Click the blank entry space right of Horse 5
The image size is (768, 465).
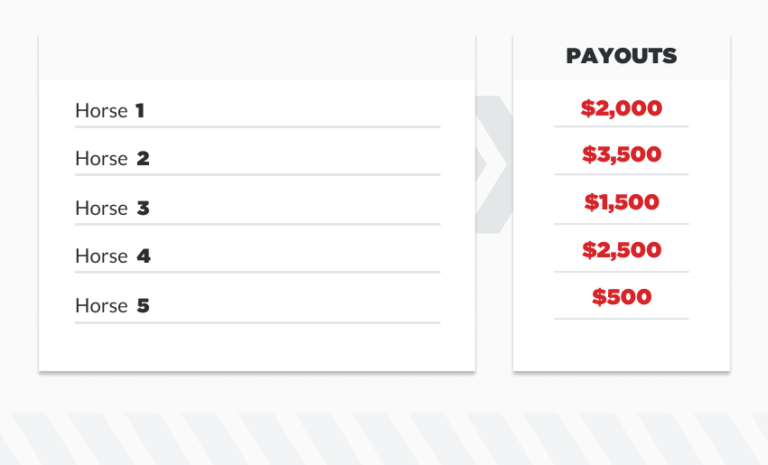[x=300, y=305]
